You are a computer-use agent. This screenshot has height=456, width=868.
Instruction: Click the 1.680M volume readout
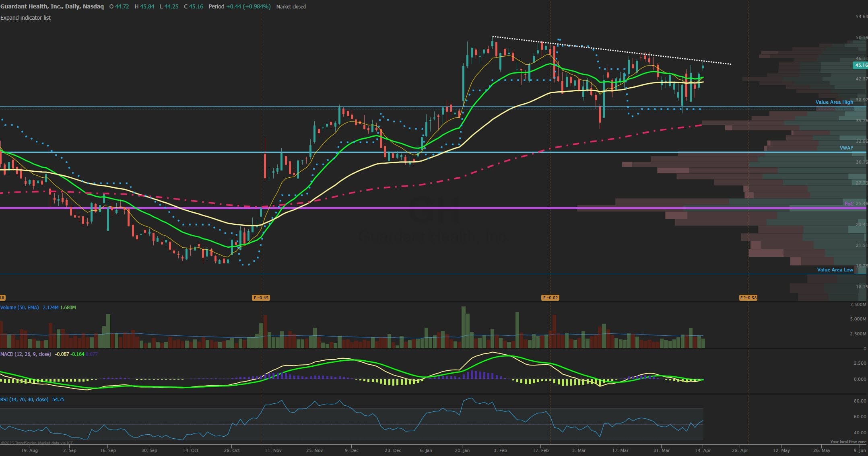(x=68, y=307)
